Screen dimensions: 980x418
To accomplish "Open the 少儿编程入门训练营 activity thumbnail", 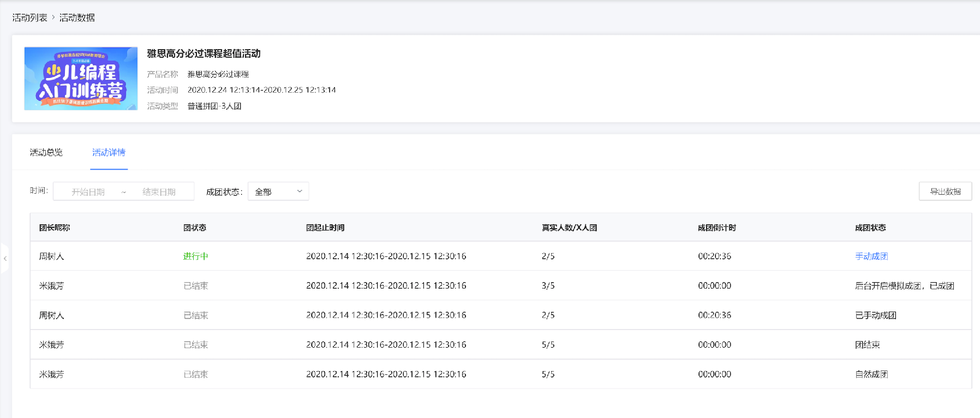I will [x=81, y=79].
